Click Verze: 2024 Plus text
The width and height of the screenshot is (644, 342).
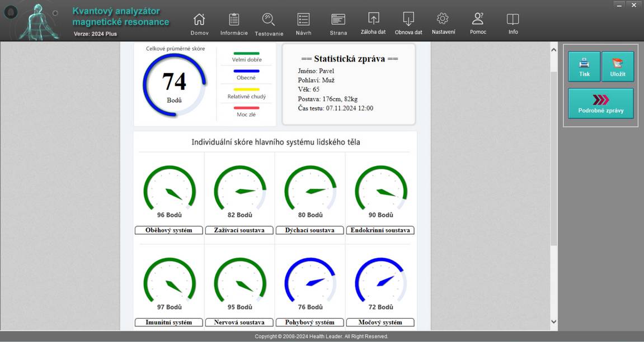click(95, 34)
